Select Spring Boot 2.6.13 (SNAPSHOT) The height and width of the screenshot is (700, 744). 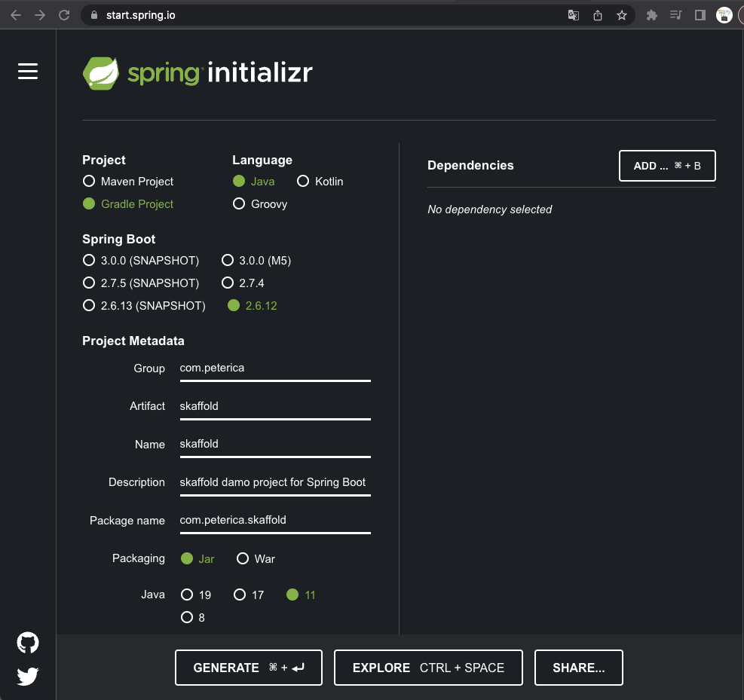click(144, 305)
